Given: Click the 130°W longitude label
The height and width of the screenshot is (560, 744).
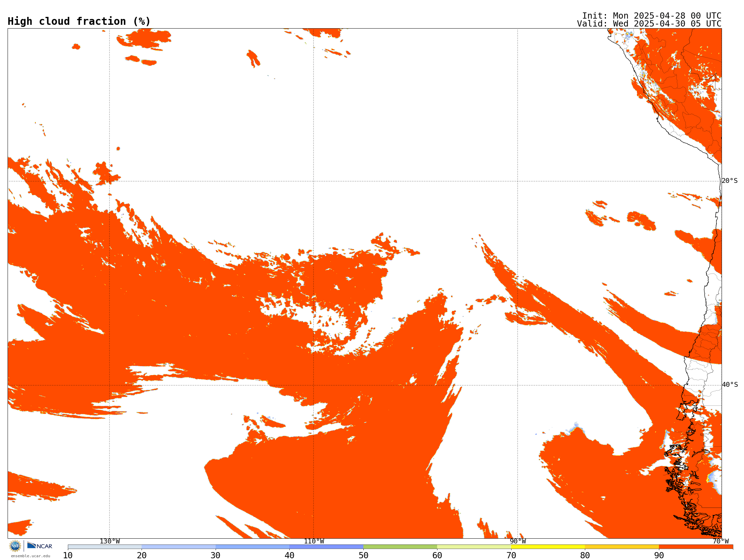Looking at the screenshot, I should coord(110,541).
